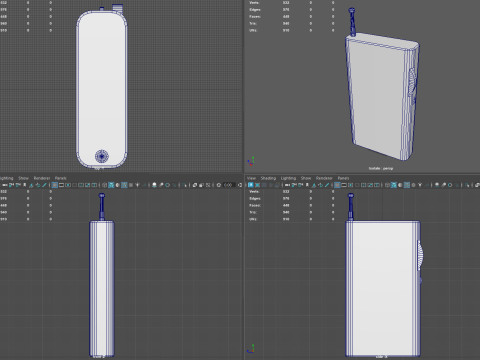Click Textured icon in right viewport toolbar
The image size is (480, 360).
coord(413,185)
